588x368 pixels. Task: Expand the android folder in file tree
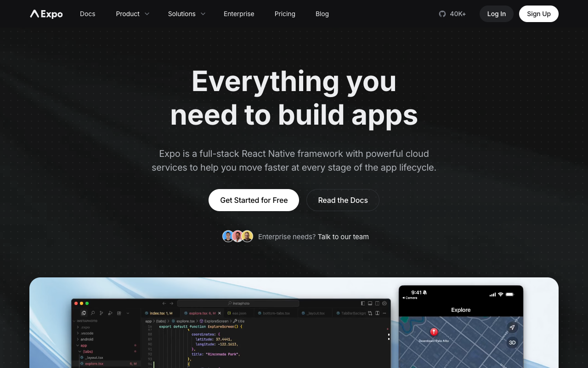click(87, 339)
